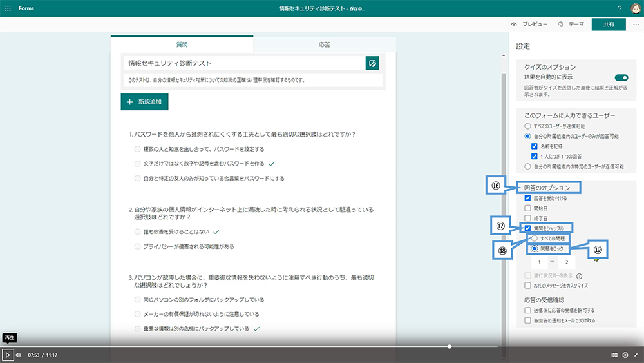Open the user profile avatar
Viewport: 644px width, 363px height.
pos(636,8)
